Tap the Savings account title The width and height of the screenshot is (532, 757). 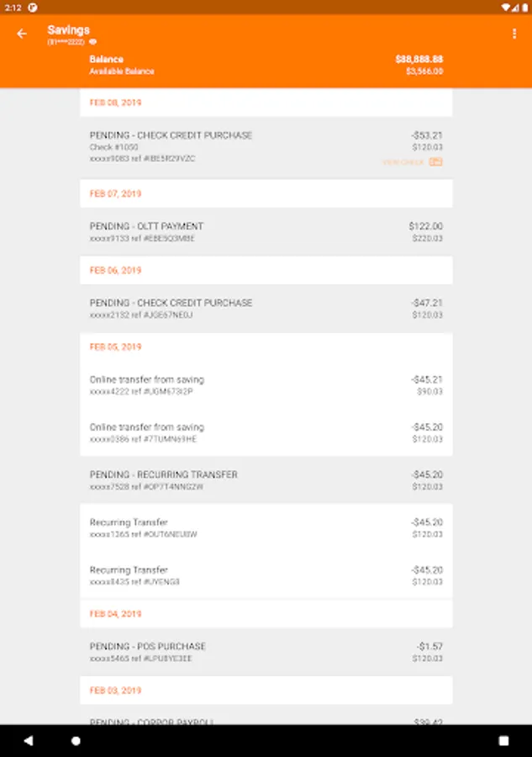coord(68,30)
